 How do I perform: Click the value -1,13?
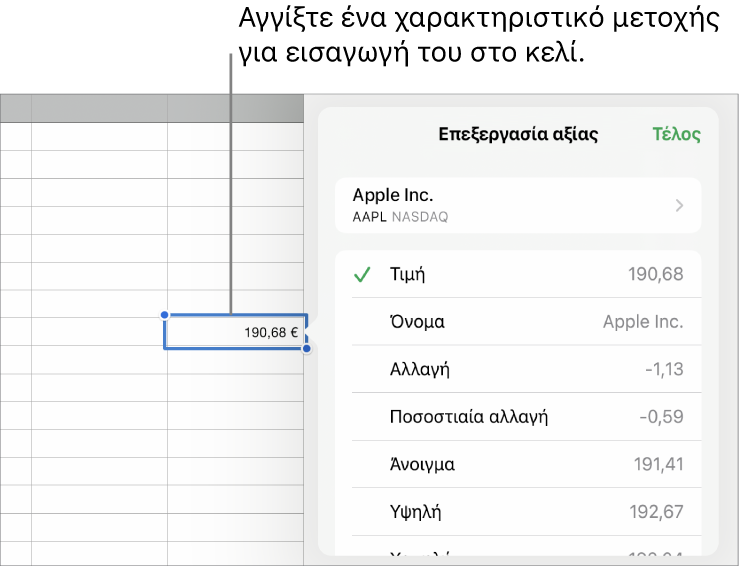pyautogui.click(x=664, y=369)
